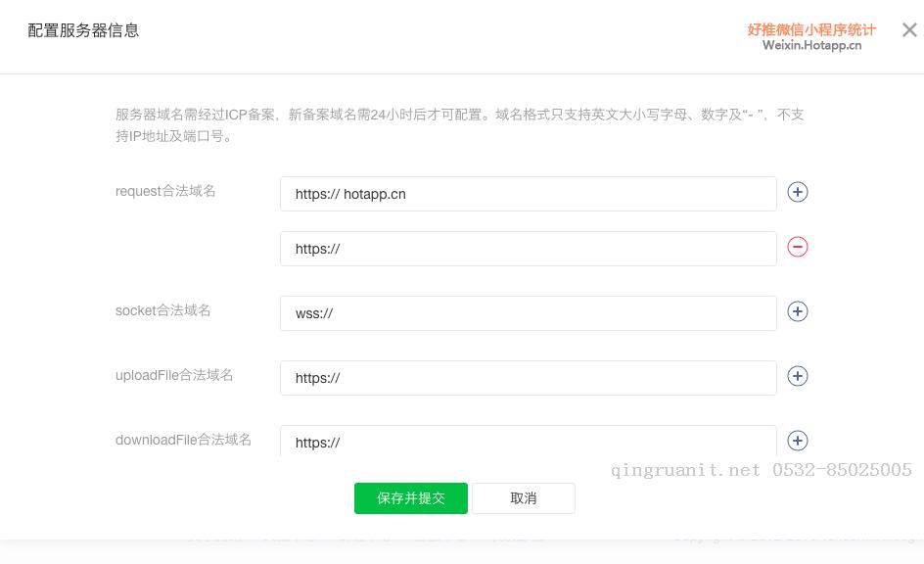This screenshot has height=564, width=924.
Task: Close the 配置服务器信息 dialog
Action: pyautogui.click(x=909, y=29)
